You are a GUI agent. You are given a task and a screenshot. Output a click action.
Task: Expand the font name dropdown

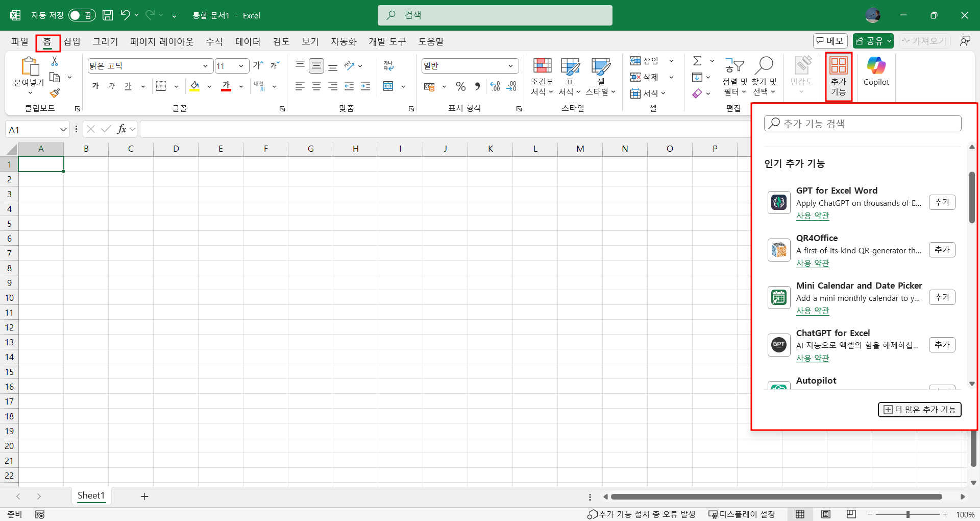click(205, 66)
